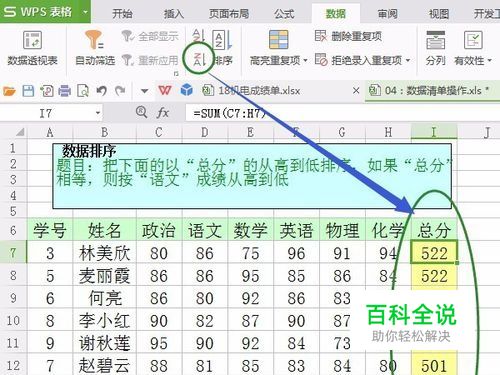Toggle 自动筛选 auto filter
The height and width of the screenshot is (375, 500).
[x=95, y=48]
